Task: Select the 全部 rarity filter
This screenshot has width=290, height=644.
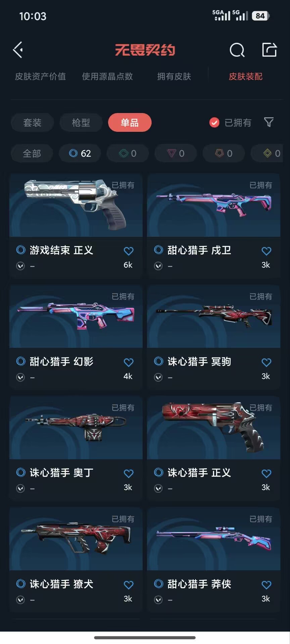Action: [32, 153]
